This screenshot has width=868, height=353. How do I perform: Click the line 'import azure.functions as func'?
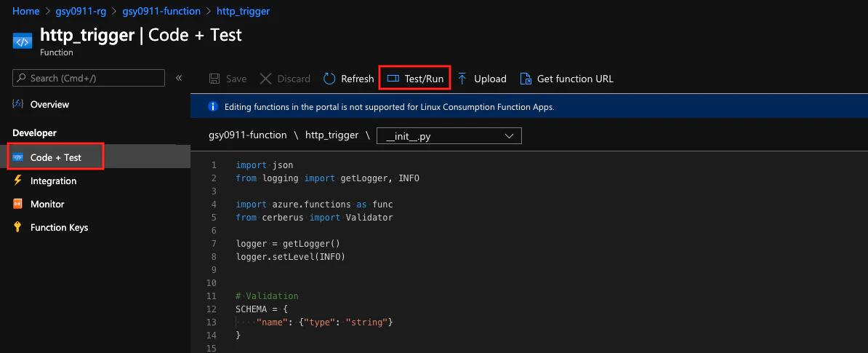(314, 204)
